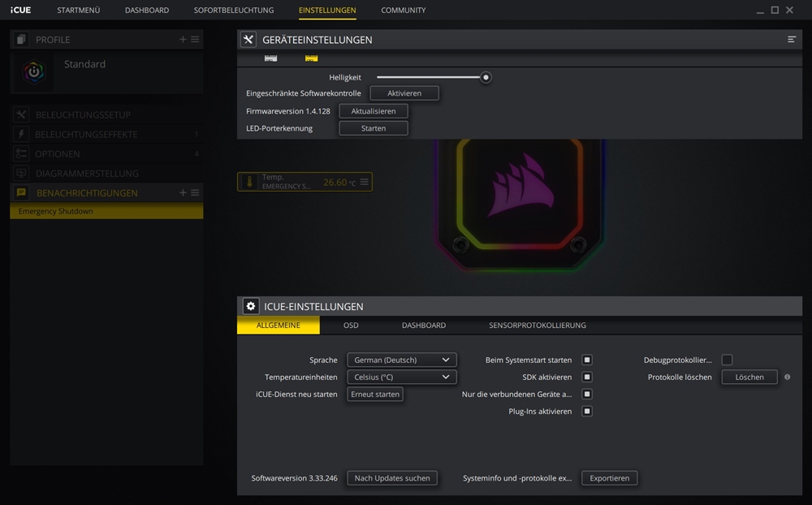This screenshot has height=505, width=812.
Task: Switch to the OSD tab
Action: click(351, 326)
